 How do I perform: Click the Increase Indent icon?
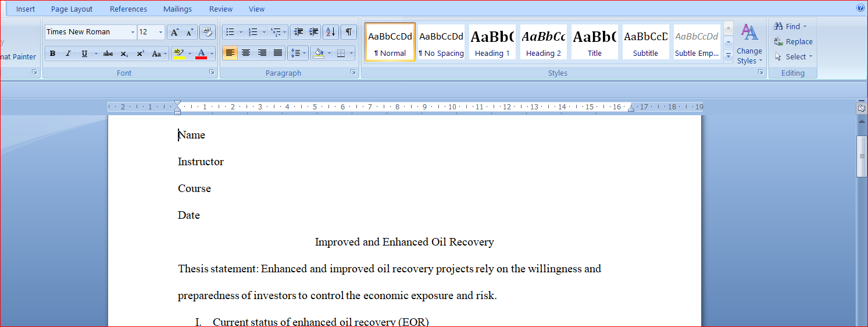coord(314,32)
